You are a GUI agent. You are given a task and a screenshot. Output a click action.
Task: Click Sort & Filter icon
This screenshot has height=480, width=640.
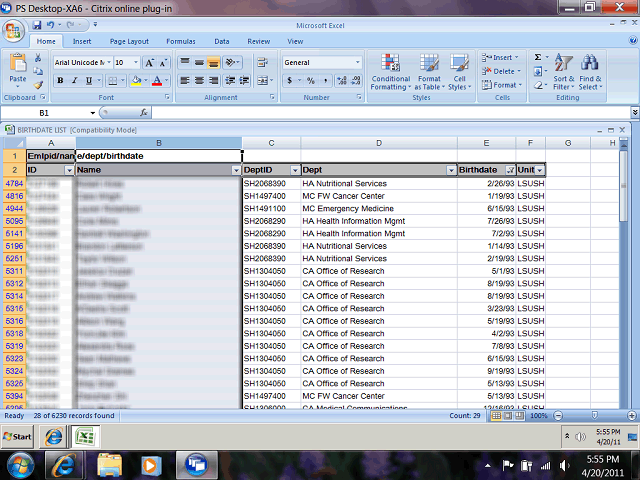point(563,70)
